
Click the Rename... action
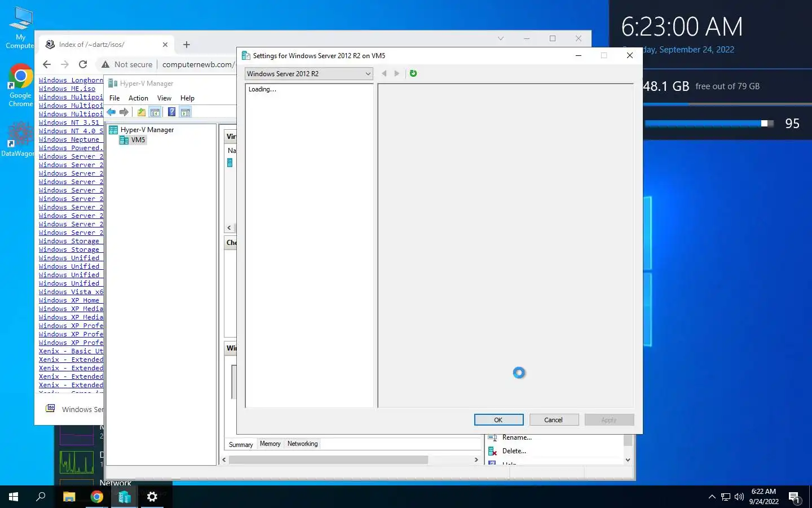[517, 437]
